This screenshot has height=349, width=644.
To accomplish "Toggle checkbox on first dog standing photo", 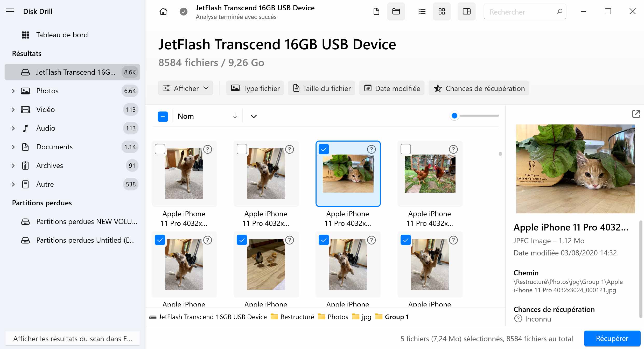I will [159, 149].
